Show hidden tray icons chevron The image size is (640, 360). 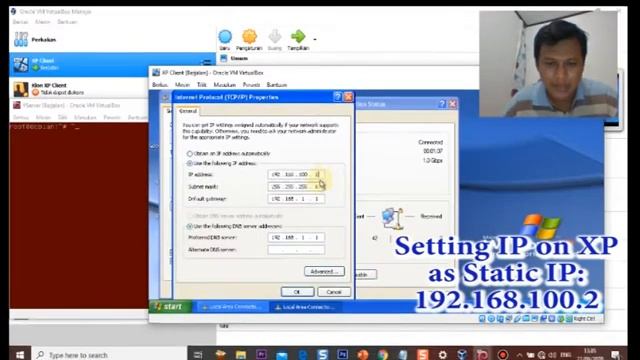point(519,355)
